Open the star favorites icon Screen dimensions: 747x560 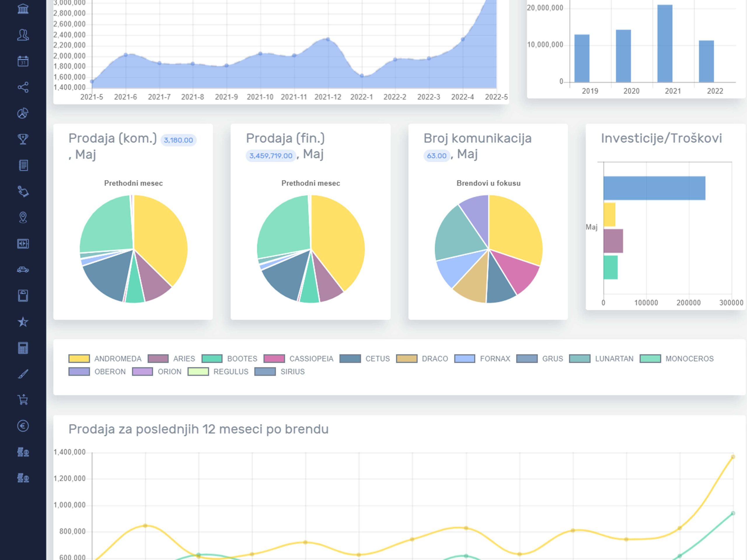click(x=23, y=322)
